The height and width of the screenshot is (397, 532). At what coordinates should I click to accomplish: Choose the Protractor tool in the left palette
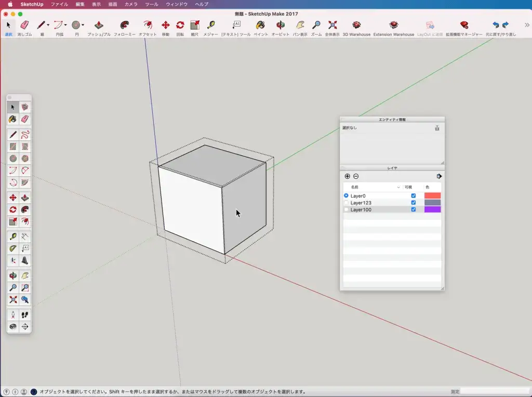pos(12,248)
